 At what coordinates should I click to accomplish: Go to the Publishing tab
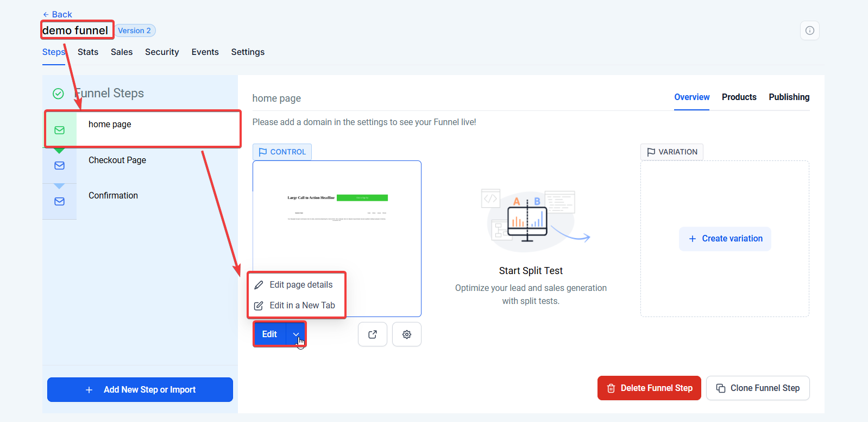tap(789, 97)
